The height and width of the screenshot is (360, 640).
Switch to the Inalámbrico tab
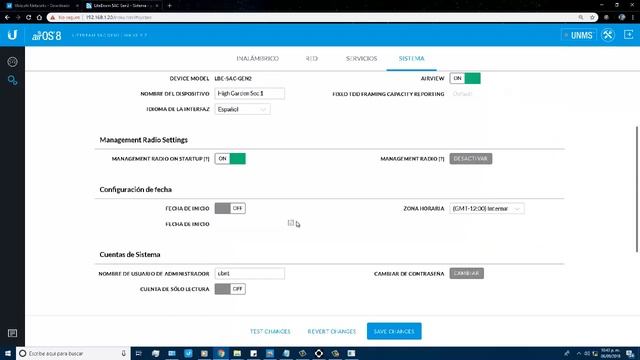click(x=258, y=58)
